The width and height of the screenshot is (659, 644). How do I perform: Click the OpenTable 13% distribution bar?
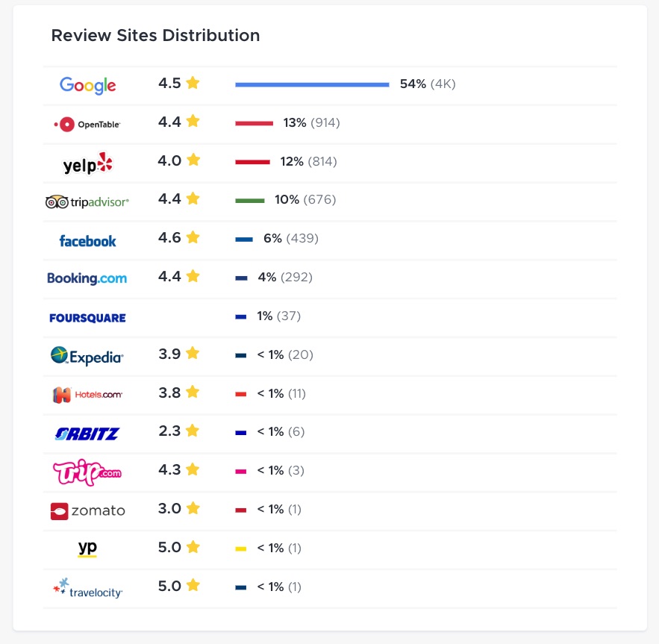[254, 123]
